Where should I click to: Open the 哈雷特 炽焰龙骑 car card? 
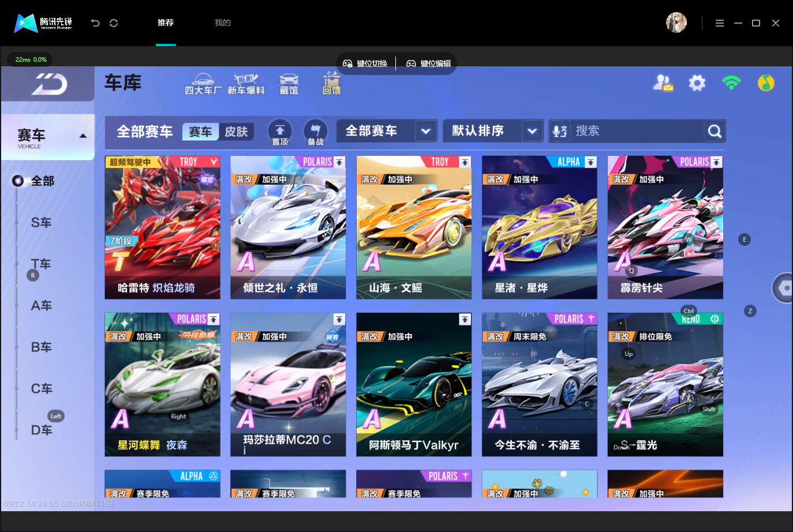[162, 227]
